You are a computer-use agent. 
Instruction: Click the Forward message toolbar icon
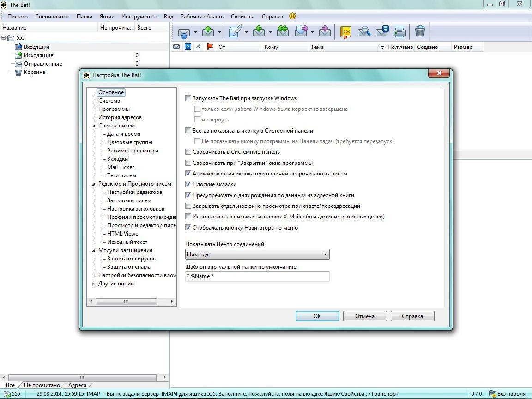(301, 31)
